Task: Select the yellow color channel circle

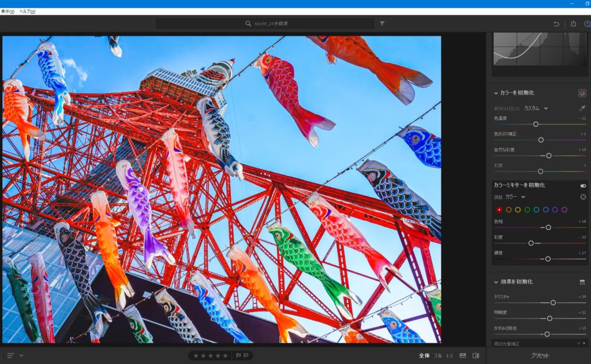Action: tap(518, 209)
